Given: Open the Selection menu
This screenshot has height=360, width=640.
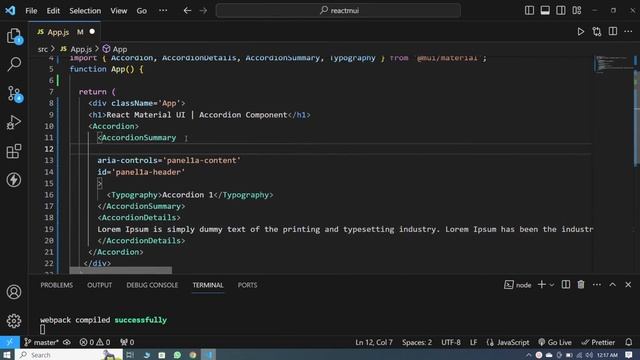Looking at the screenshot, I should [85, 11].
